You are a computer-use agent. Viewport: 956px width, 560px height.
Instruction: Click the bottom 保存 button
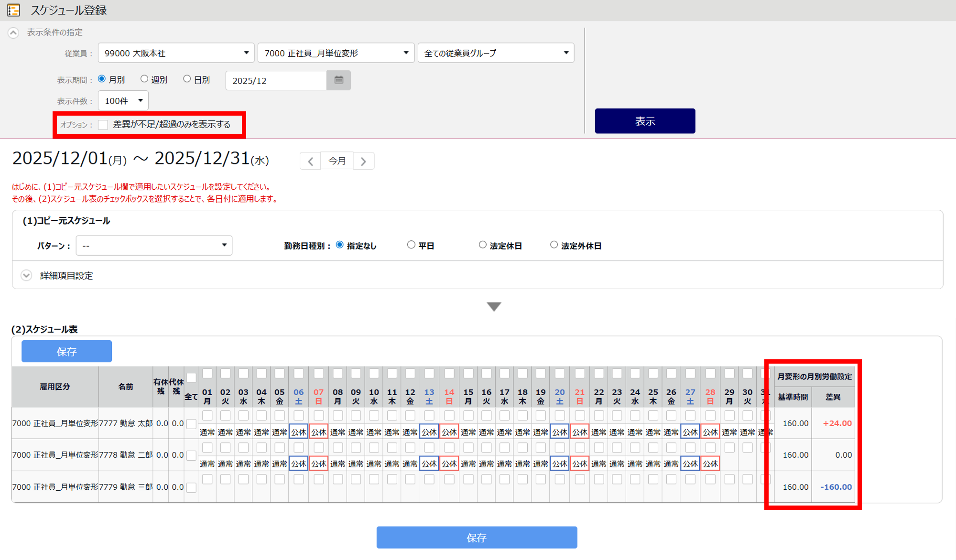click(x=477, y=538)
